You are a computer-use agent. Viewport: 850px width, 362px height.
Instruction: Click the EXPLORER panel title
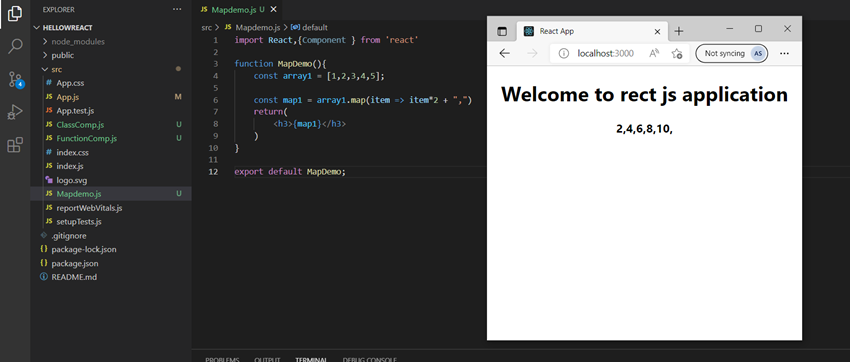pos(59,10)
